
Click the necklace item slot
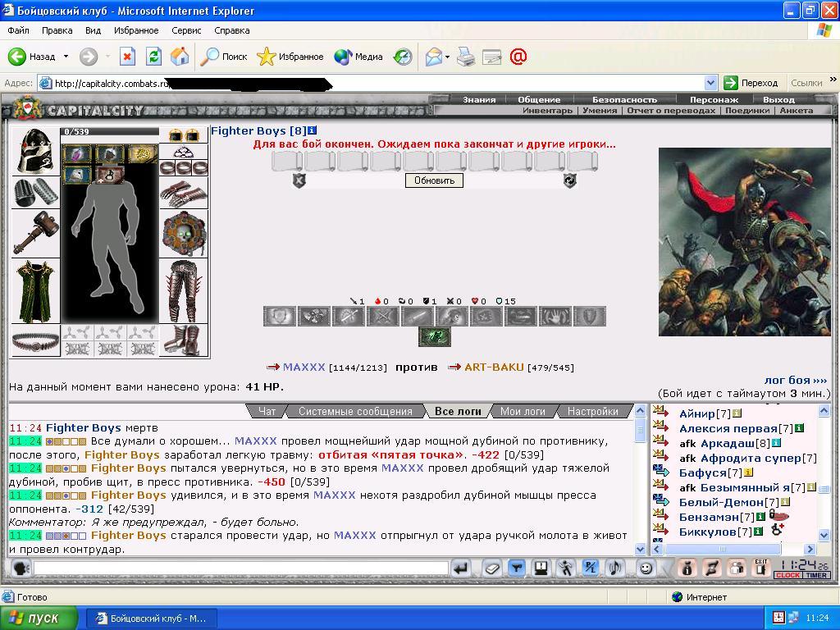tap(184, 152)
